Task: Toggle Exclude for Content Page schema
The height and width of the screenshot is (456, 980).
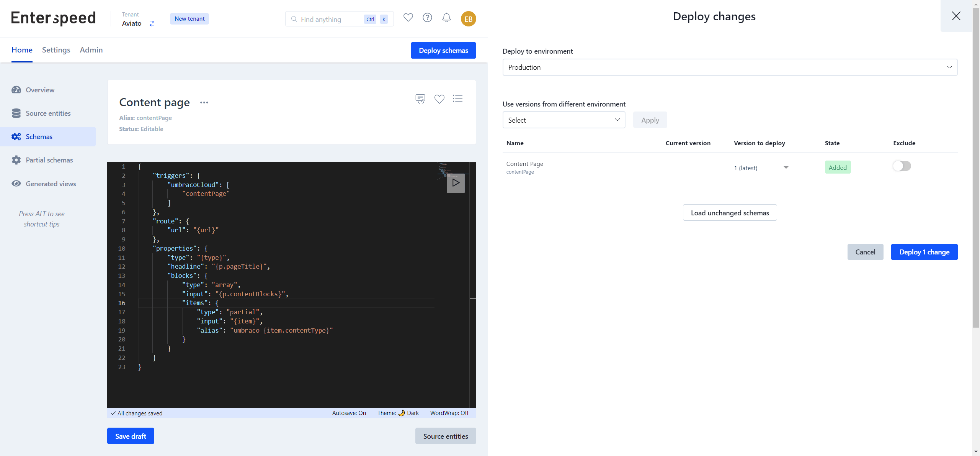Action: click(x=902, y=166)
